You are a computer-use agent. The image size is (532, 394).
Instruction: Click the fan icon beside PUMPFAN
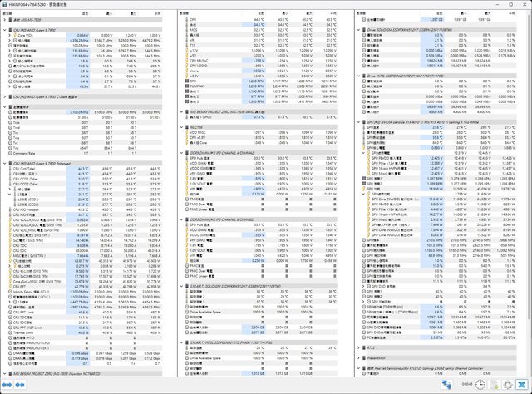tap(185, 85)
